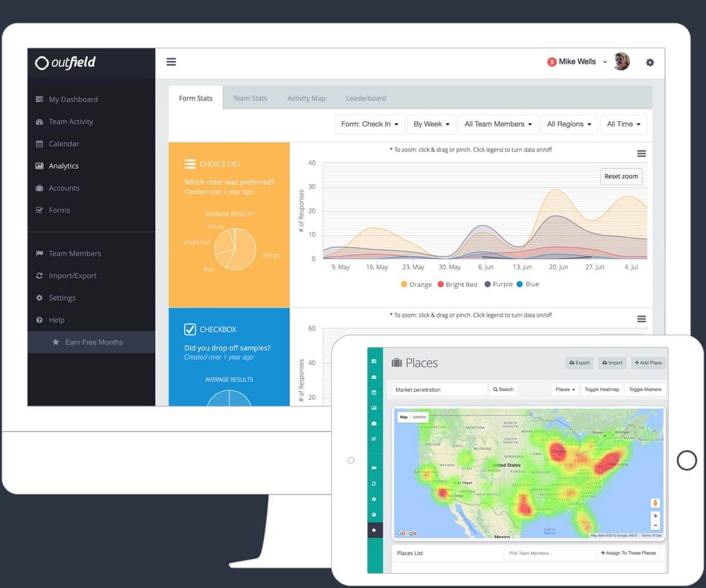The height and width of the screenshot is (588, 706).
Task: Open the Places dropdown above the map
Action: click(565, 389)
